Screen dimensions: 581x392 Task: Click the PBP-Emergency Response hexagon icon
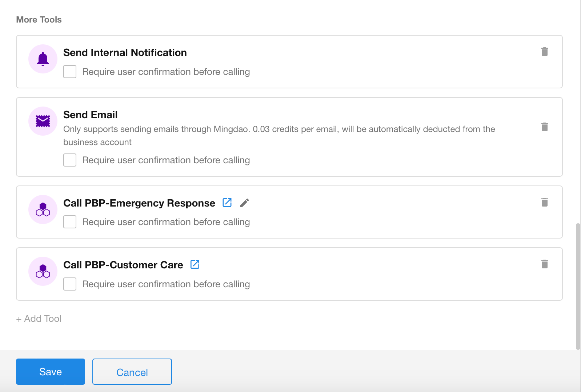pos(43,209)
